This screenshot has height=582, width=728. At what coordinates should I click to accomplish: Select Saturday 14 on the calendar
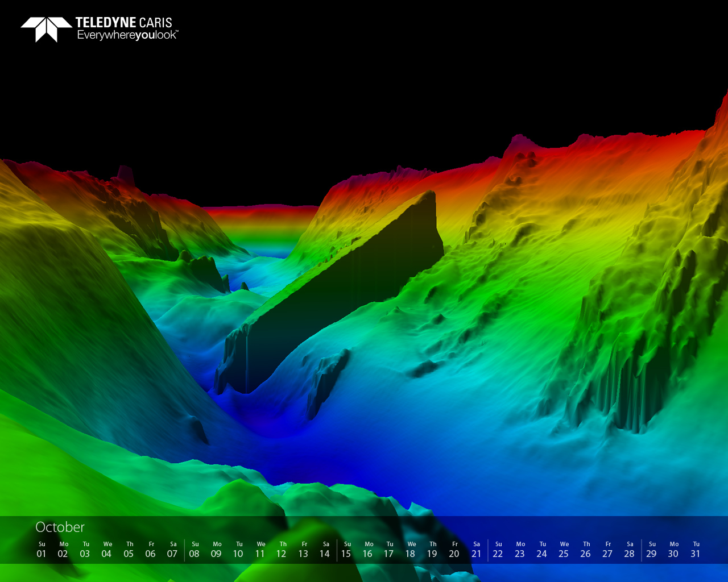[325, 550]
